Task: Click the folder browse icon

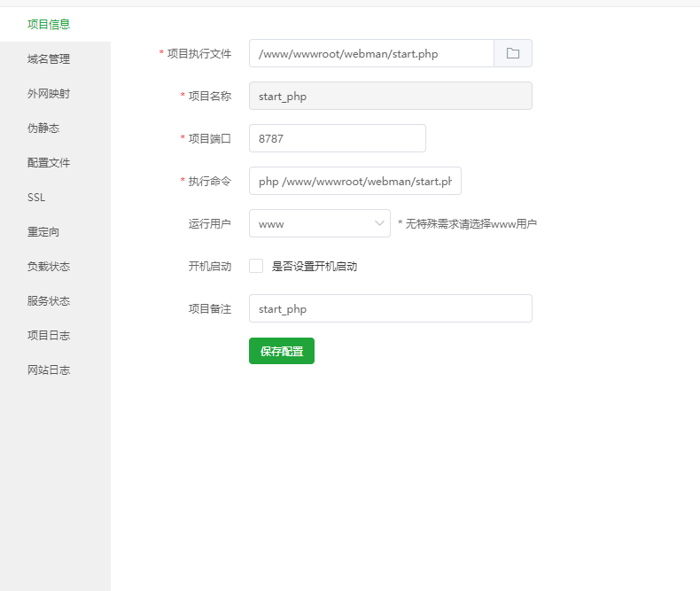Action: click(513, 53)
